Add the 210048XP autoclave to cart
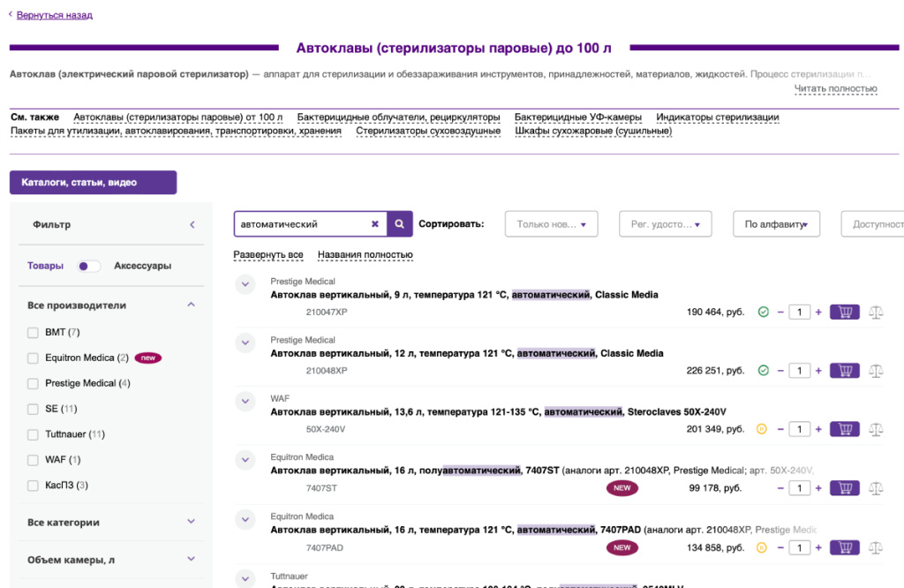This screenshot has height=588, width=904. point(845,371)
